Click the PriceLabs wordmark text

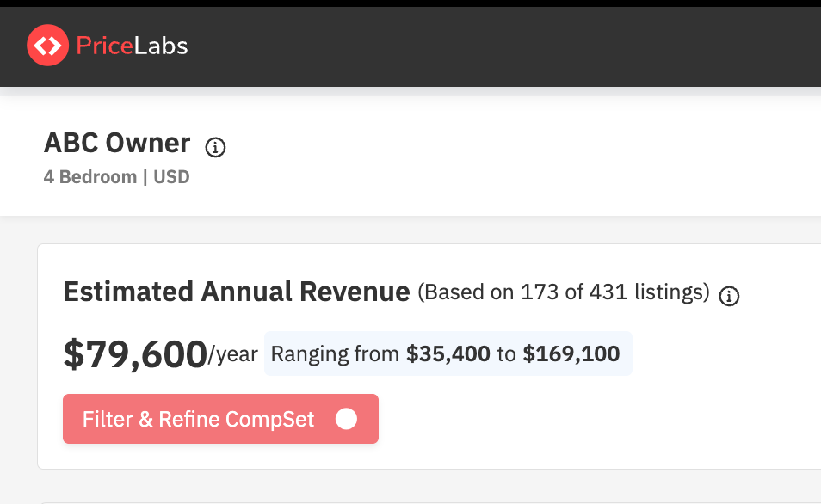132,46
